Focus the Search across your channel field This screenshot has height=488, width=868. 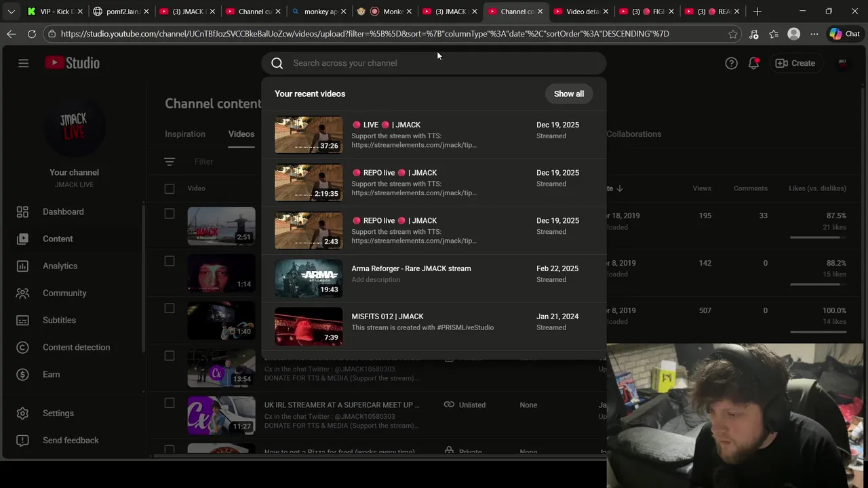coord(434,63)
